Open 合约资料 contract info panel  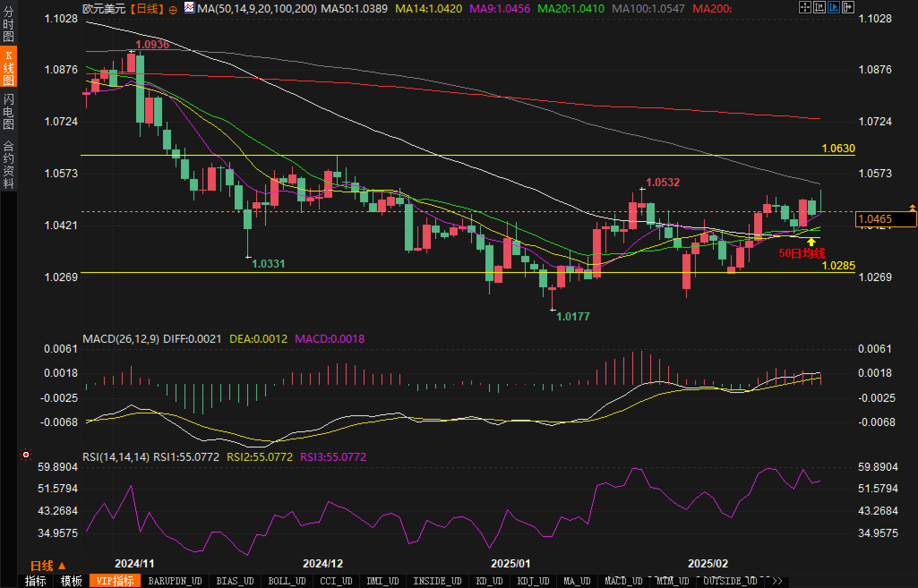(x=8, y=164)
